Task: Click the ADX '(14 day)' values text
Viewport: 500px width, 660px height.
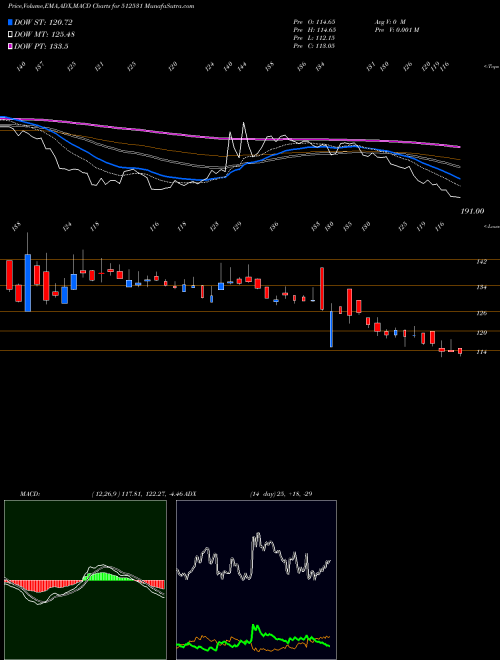Action: pos(281,494)
